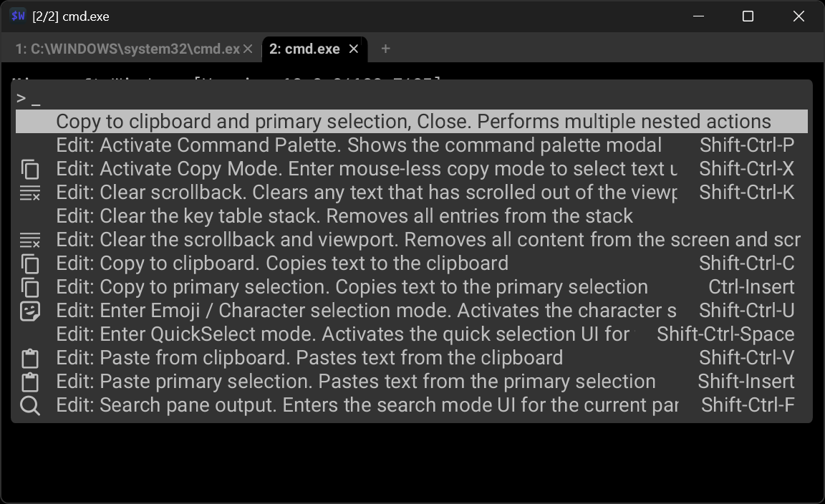Click the copy icon beside Copy to primary selection
The height and width of the screenshot is (504, 825).
pyautogui.click(x=29, y=288)
